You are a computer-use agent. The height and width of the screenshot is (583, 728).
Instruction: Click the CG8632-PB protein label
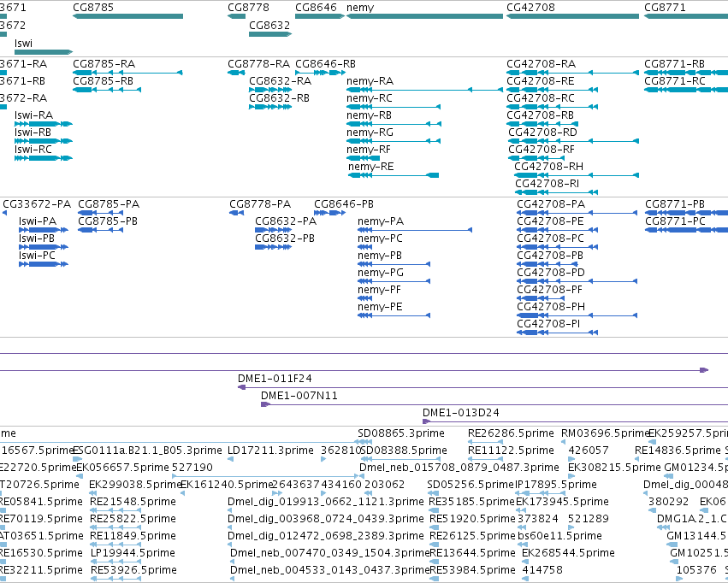[x=285, y=238]
